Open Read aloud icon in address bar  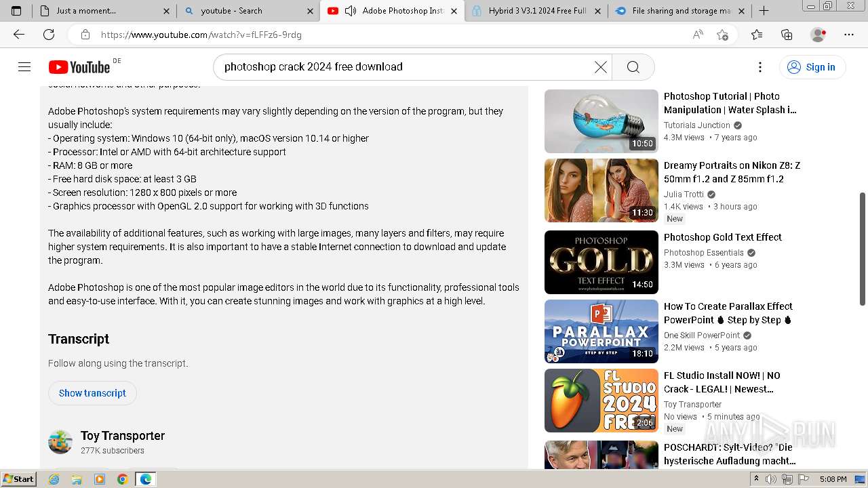698,35
